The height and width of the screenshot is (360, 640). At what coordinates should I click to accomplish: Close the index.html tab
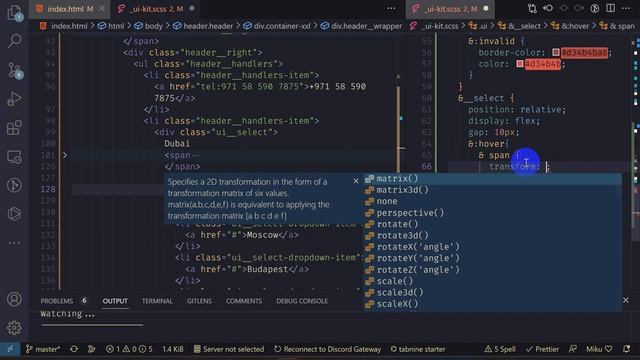pos(102,9)
